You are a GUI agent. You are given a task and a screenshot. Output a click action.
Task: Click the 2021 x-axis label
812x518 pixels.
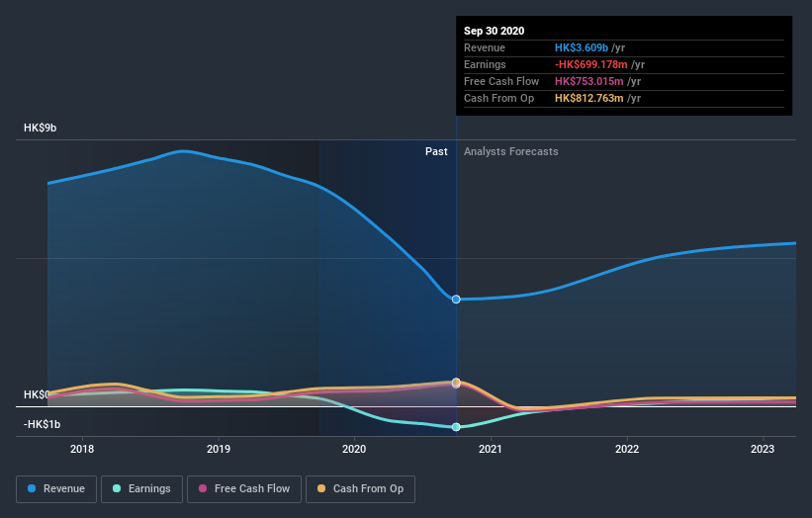491,449
